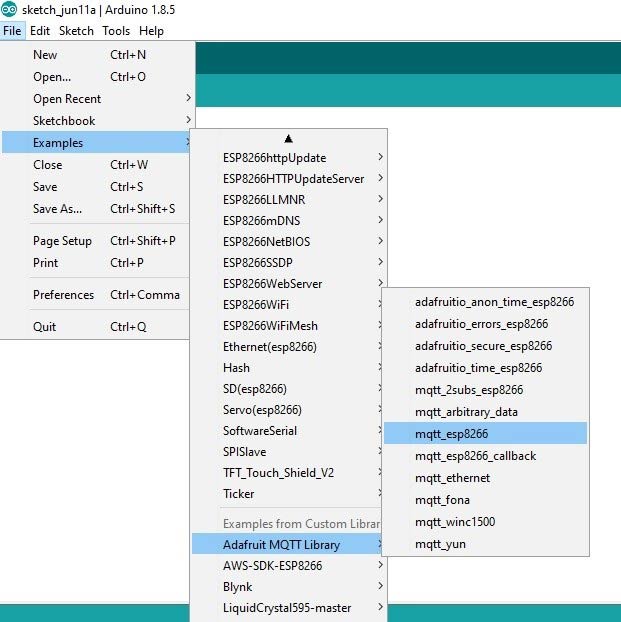
Task: Open the adafruitio_anon_time_esp8266 example
Action: pyautogui.click(x=485, y=302)
